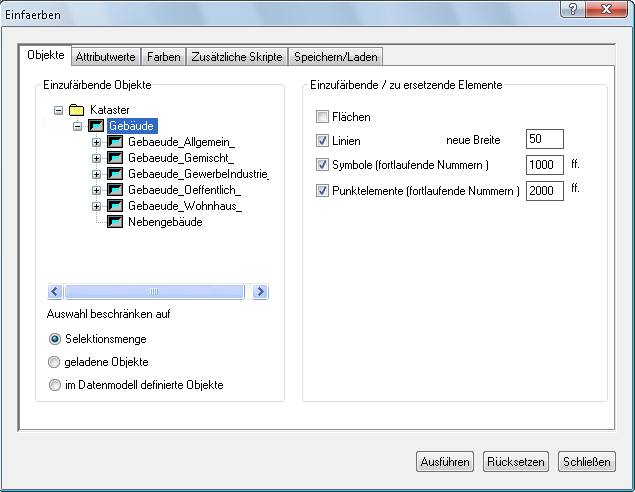Click the Nebengebäude layer icon
This screenshot has width=635, height=492.
click(x=115, y=222)
